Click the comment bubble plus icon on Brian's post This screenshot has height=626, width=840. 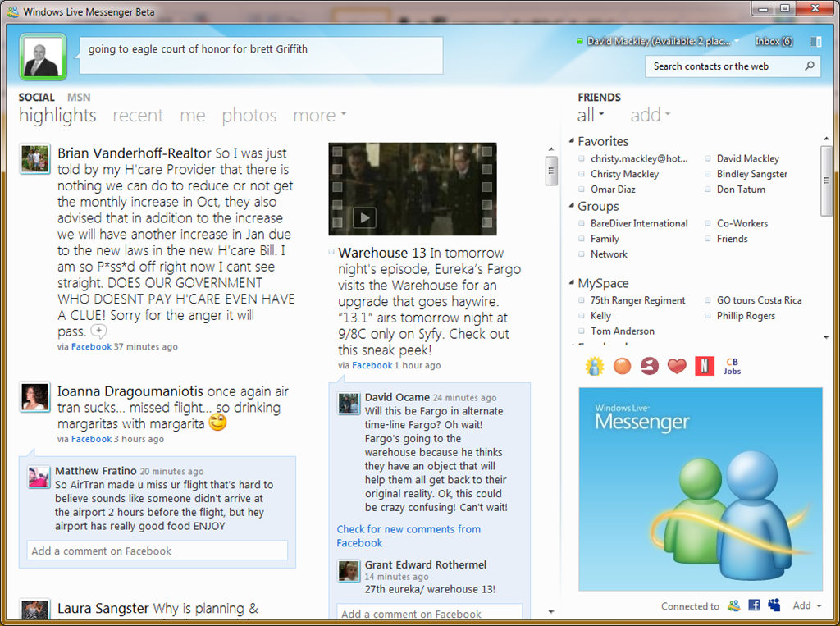pos(98,331)
